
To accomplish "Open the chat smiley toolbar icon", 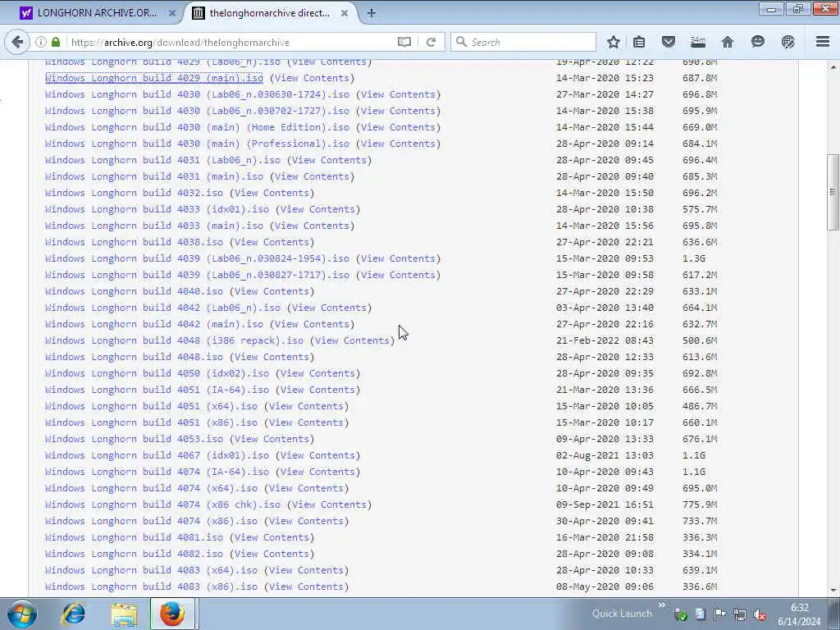I will pyautogui.click(x=757, y=42).
